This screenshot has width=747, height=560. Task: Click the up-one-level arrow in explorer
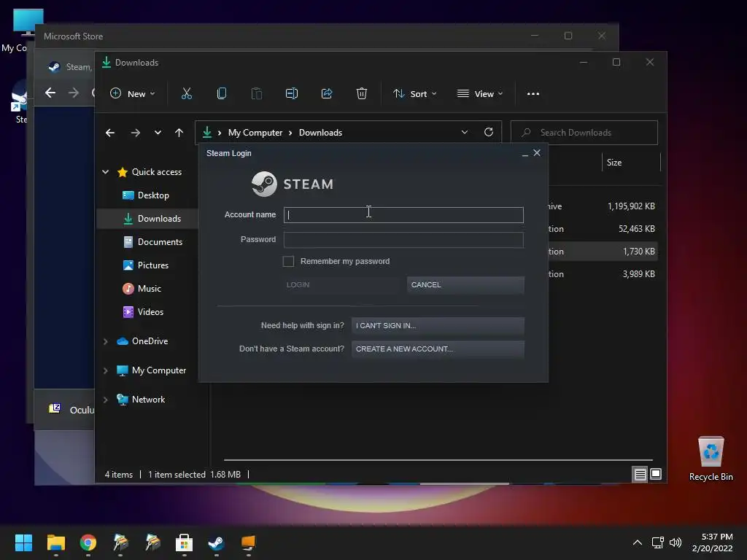179,133
